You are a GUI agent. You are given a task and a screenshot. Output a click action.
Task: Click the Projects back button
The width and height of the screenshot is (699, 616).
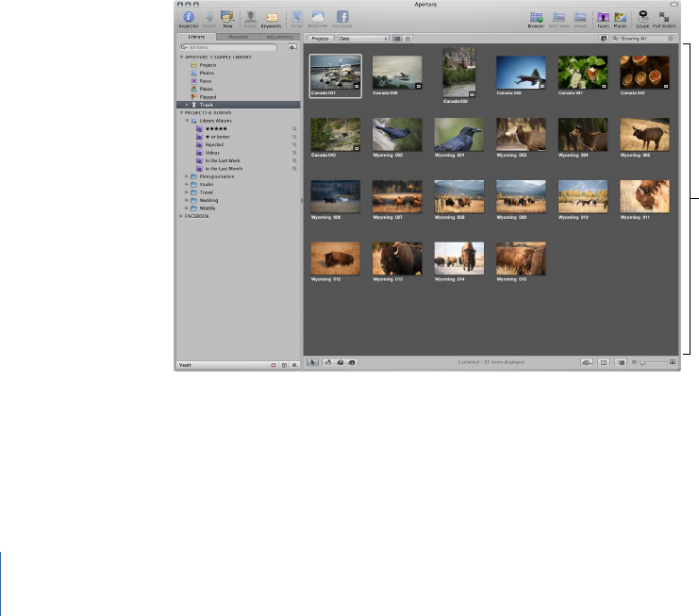pos(321,39)
